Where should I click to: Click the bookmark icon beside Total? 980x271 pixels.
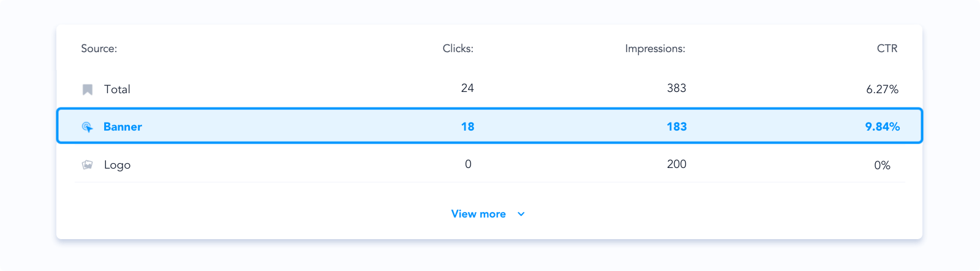[x=88, y=90]
